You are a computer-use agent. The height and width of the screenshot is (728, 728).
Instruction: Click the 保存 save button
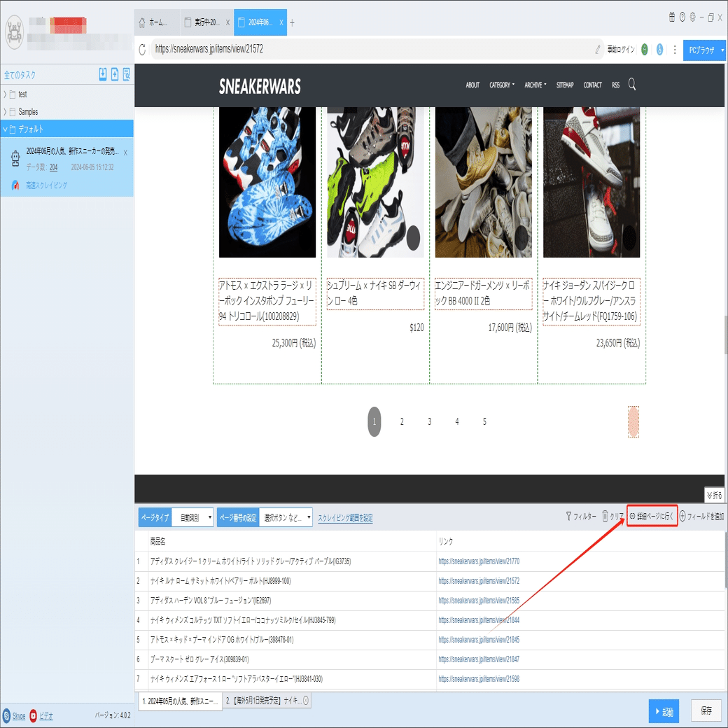[706, 710]
